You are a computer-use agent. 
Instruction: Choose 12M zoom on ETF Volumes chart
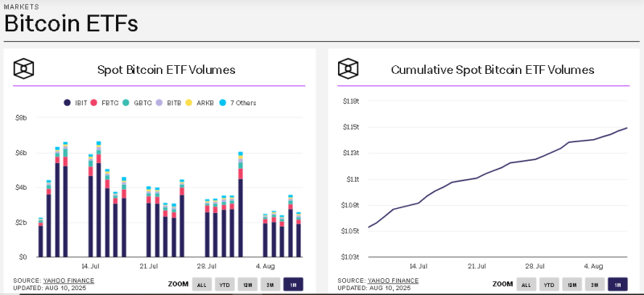[247, 285]
